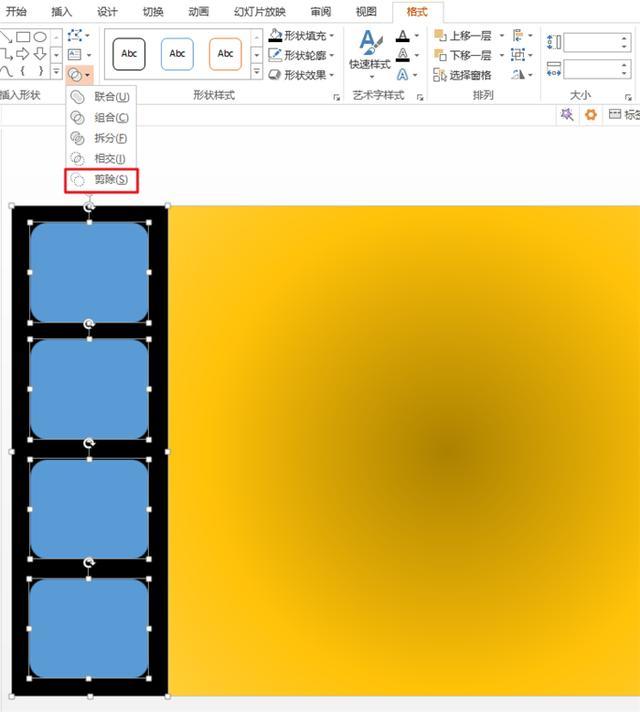The height and width of the screenshot is (712, 640).
Task: Click the purple star add-in icon
Action: tap(567, 114)
